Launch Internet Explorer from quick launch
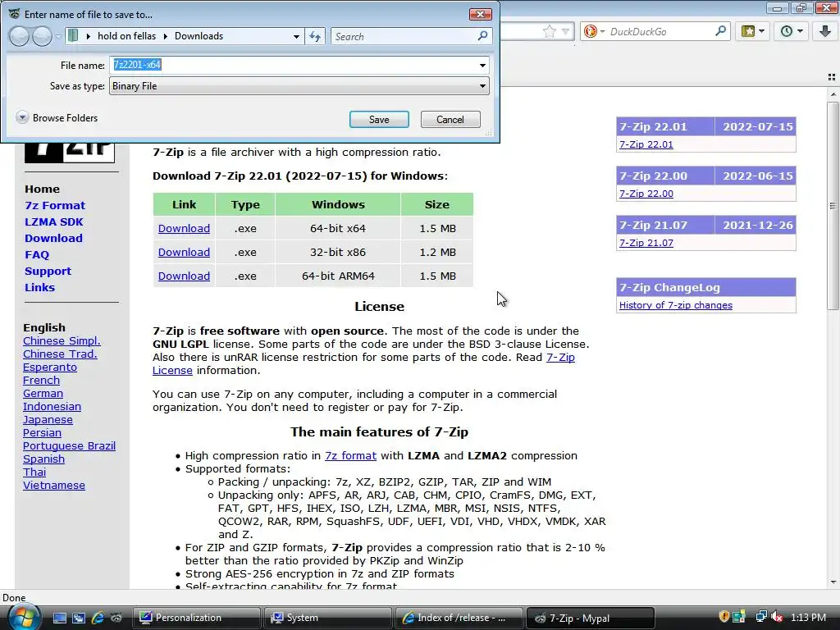 (x=98, y=618)
